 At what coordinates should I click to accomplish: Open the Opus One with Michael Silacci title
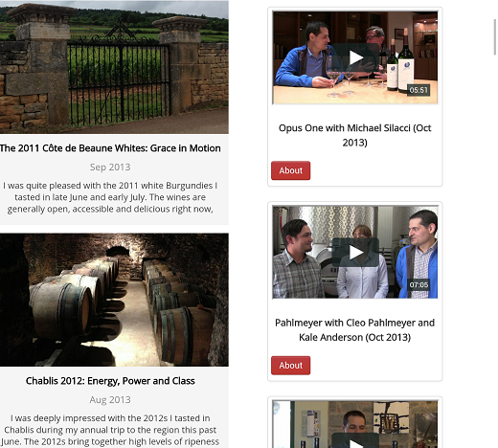[x=355, y=135]
